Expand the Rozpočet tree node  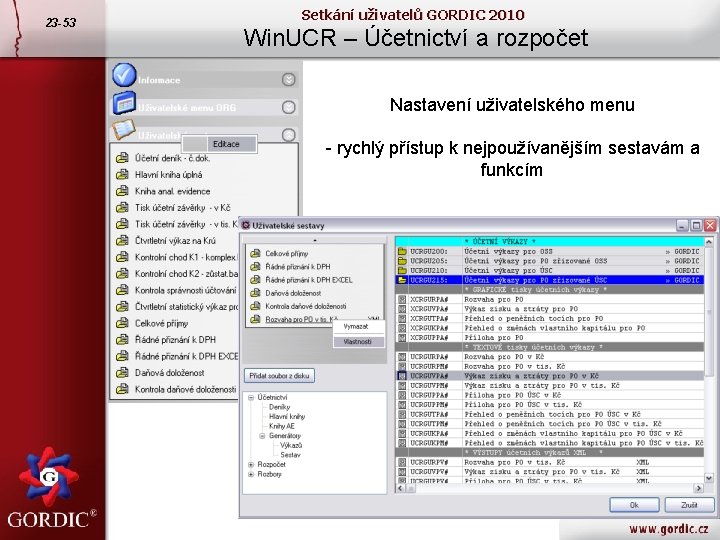(x=251, y=465)
